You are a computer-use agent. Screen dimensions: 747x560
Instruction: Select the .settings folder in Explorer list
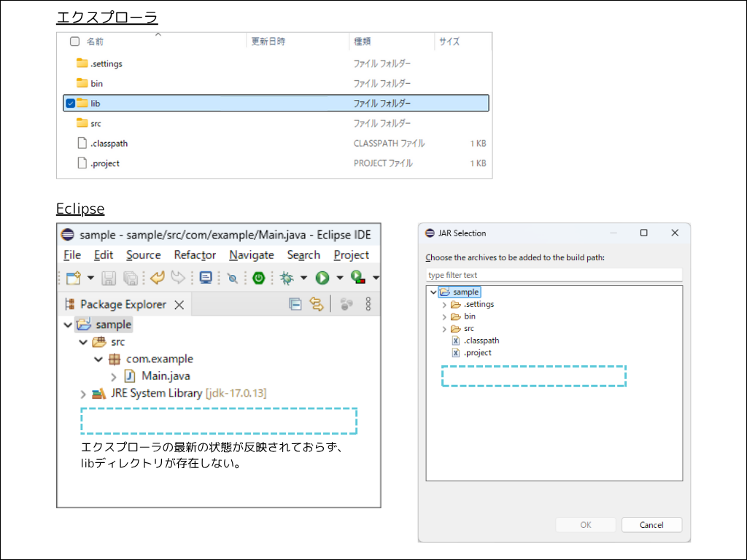tap(276, 63)
